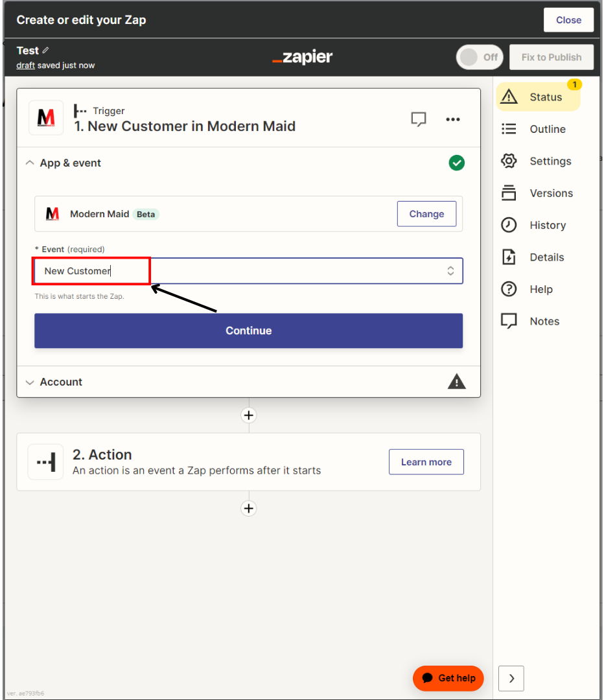Expand the Account section

(30, 382)
